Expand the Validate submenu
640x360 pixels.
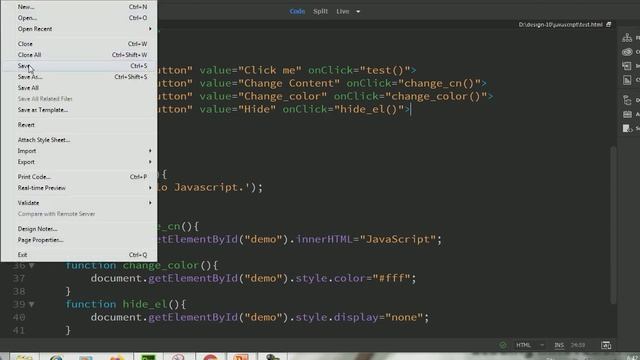(79, 203)
